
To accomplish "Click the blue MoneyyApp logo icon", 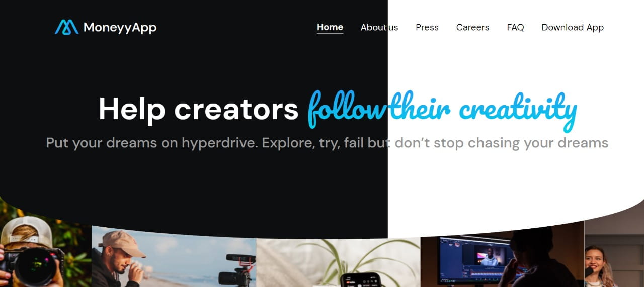I will (66, 27).
